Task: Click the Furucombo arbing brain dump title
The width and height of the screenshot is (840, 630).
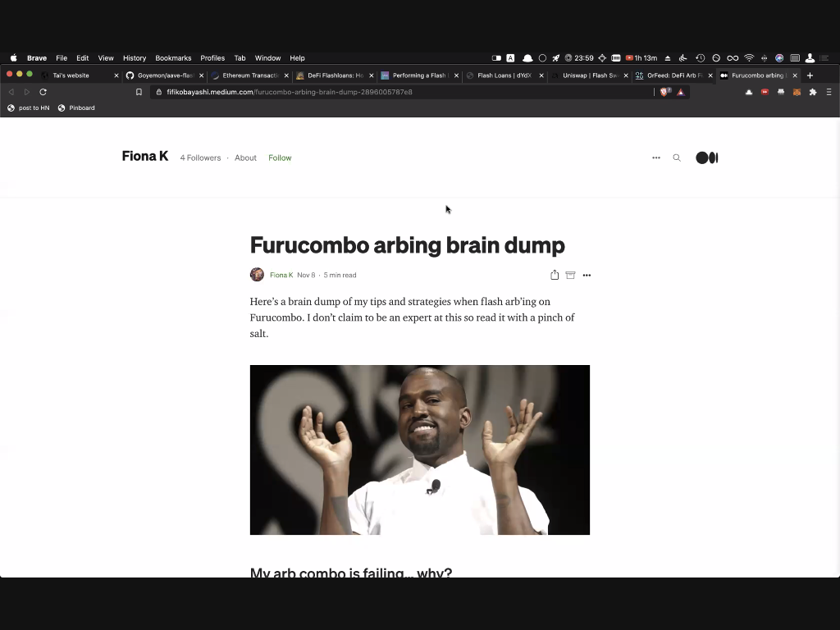Action: point(407,244)
